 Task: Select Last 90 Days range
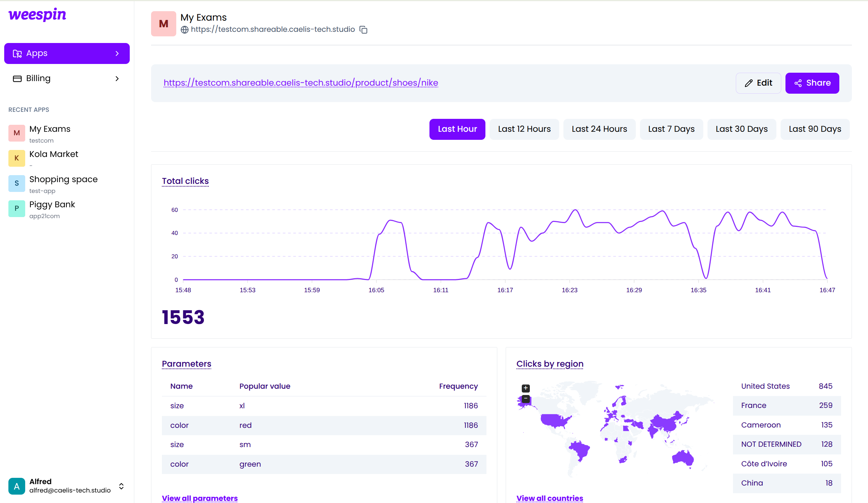(x=814, y=129)
